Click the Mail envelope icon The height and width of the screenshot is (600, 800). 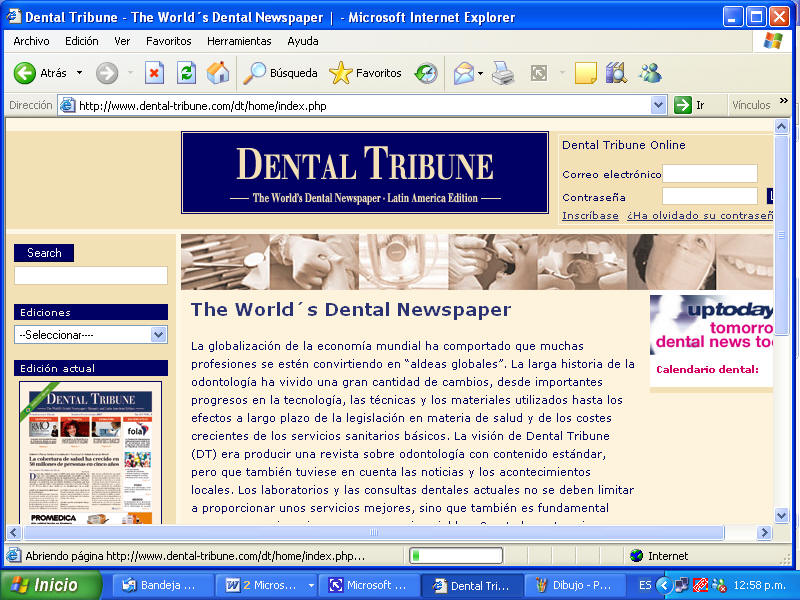coord(464,73)
